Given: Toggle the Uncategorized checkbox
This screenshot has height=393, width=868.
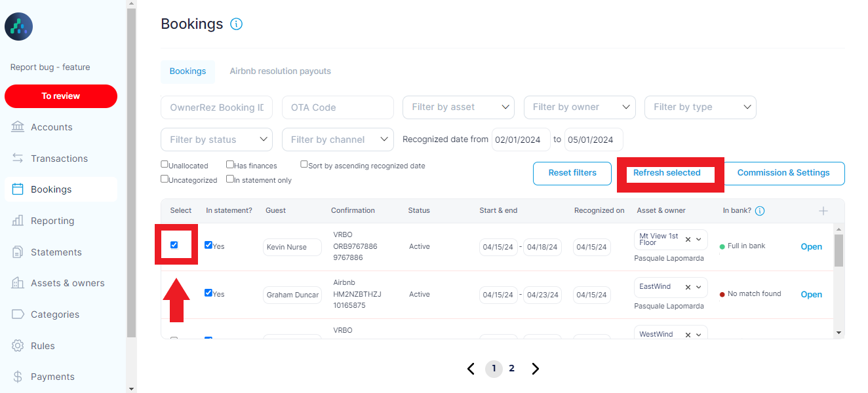Looking at the screenshot, I should tap(165, 179).
